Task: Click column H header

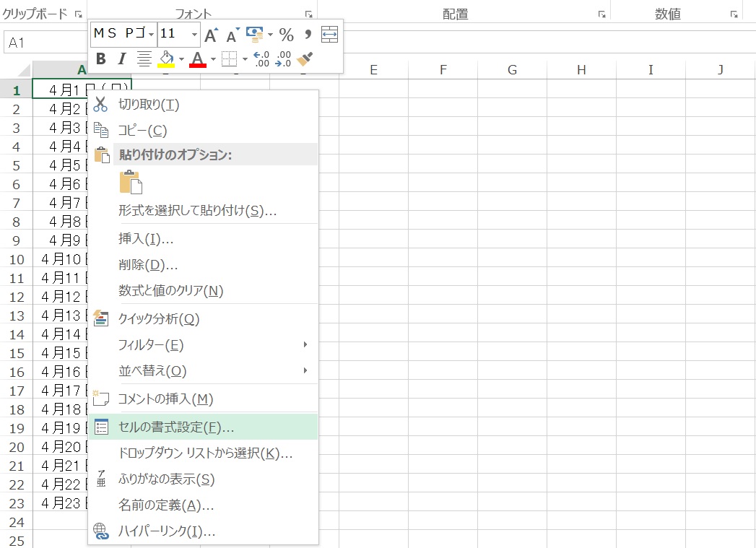Action: tap(581, 69)
